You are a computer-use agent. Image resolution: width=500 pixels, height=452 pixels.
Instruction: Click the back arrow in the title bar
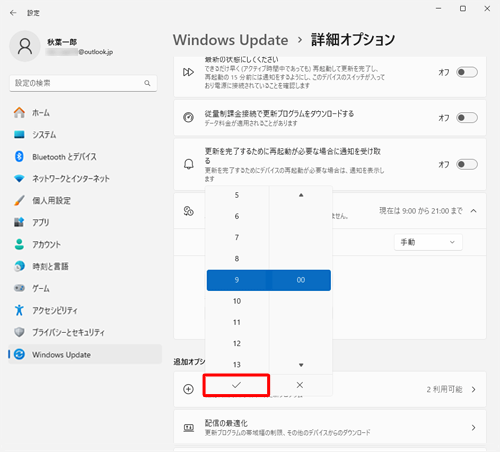(x=13, y=13)
